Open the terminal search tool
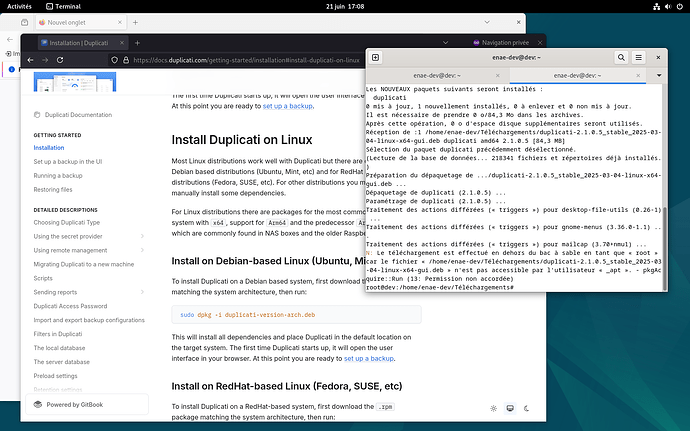This screenshot has width=690, height=431. click(x=621, y=57)
